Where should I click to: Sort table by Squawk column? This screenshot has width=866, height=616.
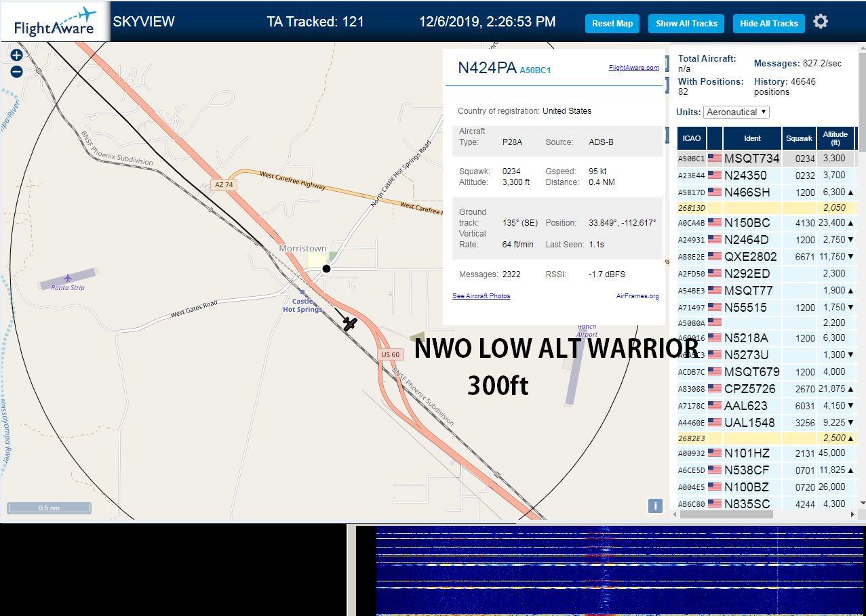799,138
